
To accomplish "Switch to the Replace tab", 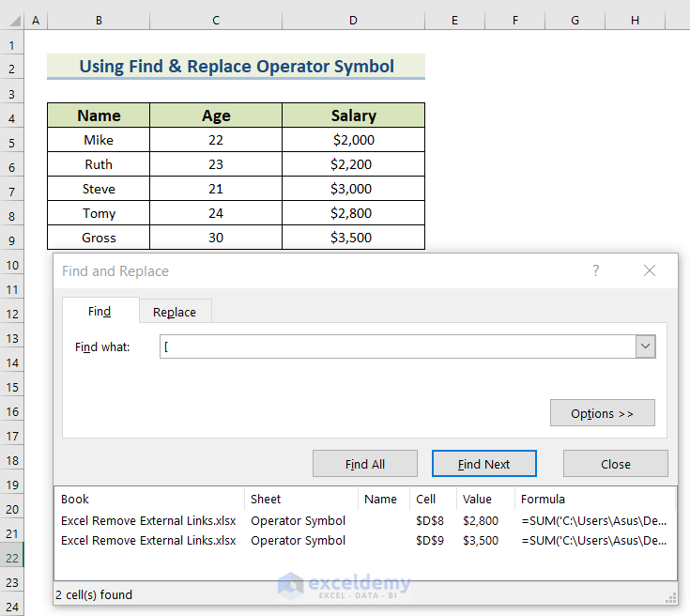I will point(175,312).
